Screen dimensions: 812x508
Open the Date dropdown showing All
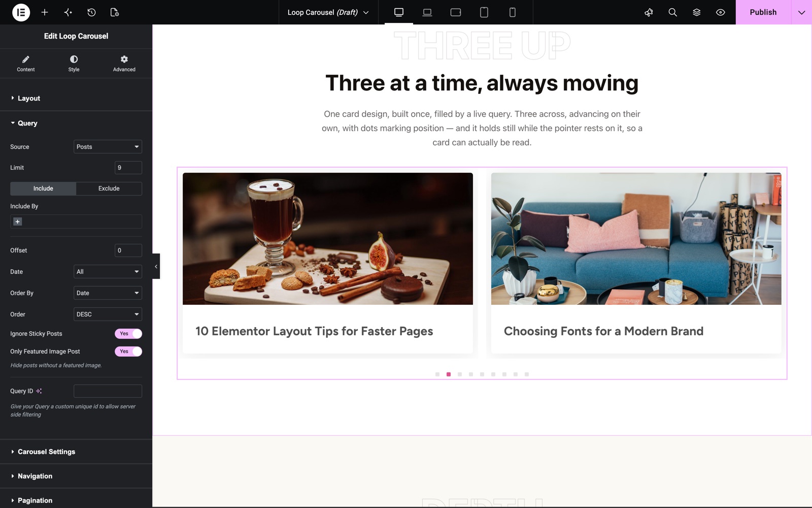point(108,272)
